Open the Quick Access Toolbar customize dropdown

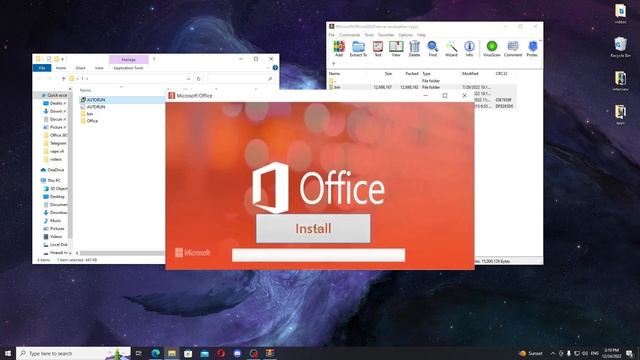click(62, 59)
